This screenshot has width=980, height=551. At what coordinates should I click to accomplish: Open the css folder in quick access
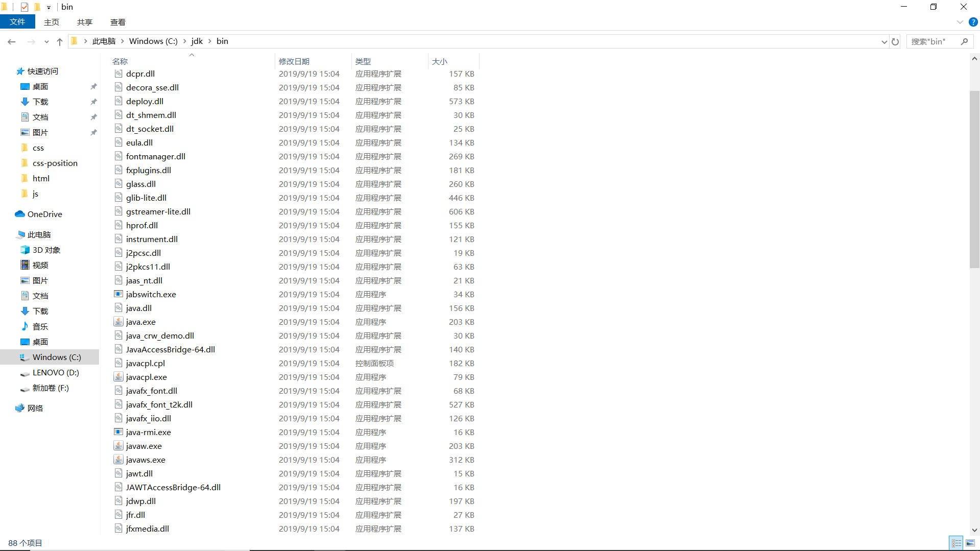pyautogui.click(x=38, y=148)
